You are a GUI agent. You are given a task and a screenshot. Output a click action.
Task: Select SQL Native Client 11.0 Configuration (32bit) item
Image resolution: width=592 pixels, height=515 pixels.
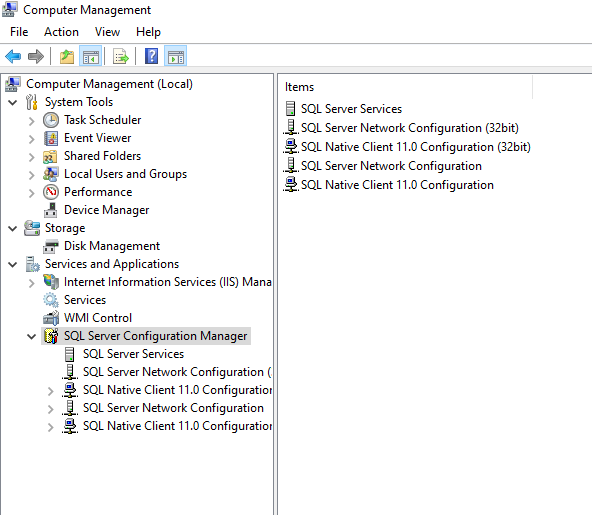click(x=416, y=147)
